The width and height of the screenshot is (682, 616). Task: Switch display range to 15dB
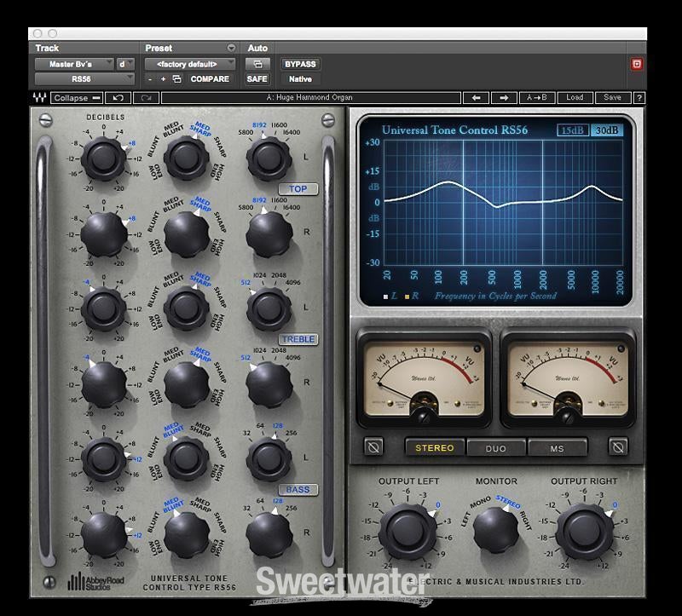(x=573, y=130)
